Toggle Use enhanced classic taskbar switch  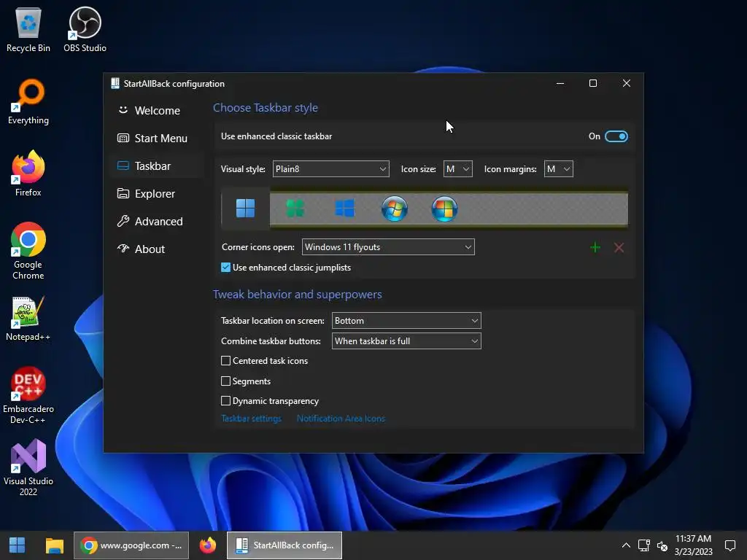coord(616,136)
